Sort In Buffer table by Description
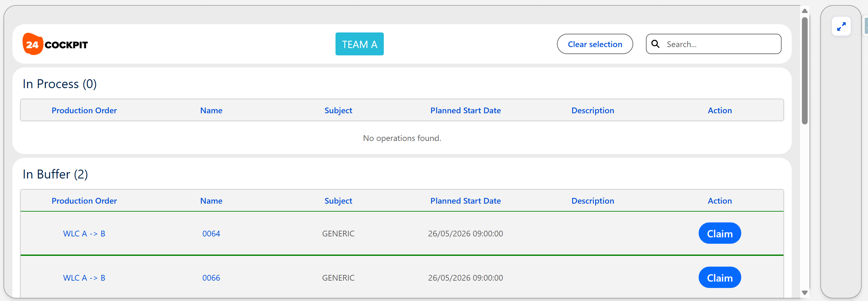Viewport: 868px width, 301px height. [593, 201]
